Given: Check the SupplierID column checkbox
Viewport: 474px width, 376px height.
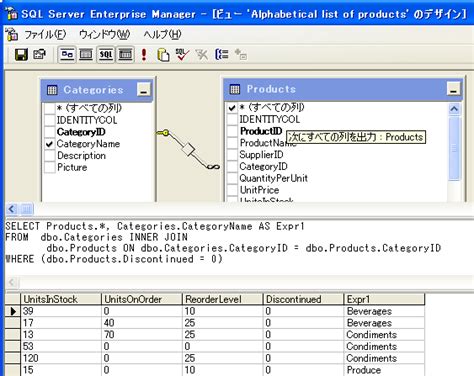Looking at the screenshot, I should coord(232,155).
